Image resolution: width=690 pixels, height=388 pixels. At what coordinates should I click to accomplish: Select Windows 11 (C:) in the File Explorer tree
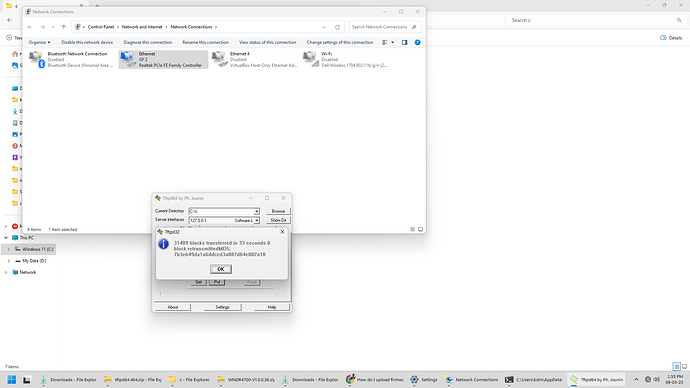pos(37,249)
